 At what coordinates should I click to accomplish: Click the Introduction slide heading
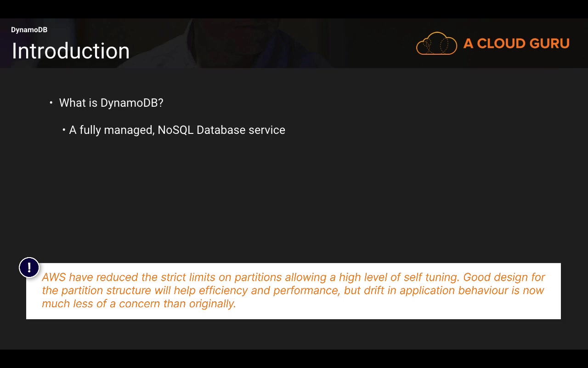point(71,51)
